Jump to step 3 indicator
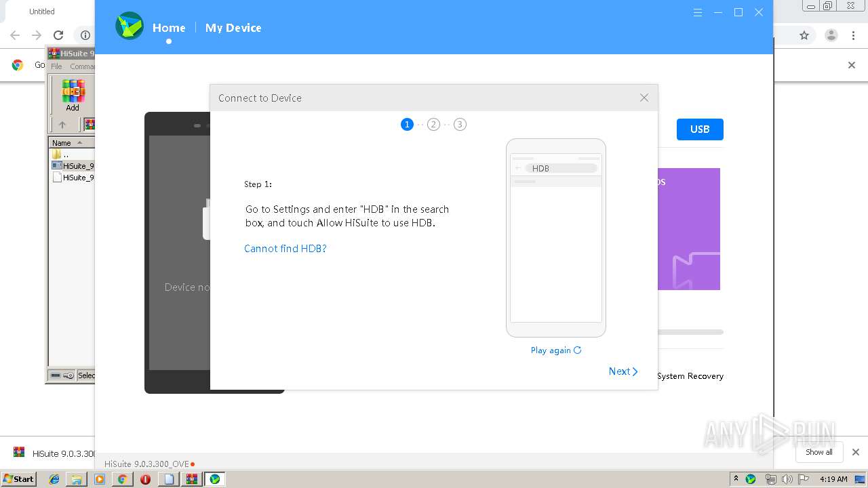868x488 pixels. 460,124
